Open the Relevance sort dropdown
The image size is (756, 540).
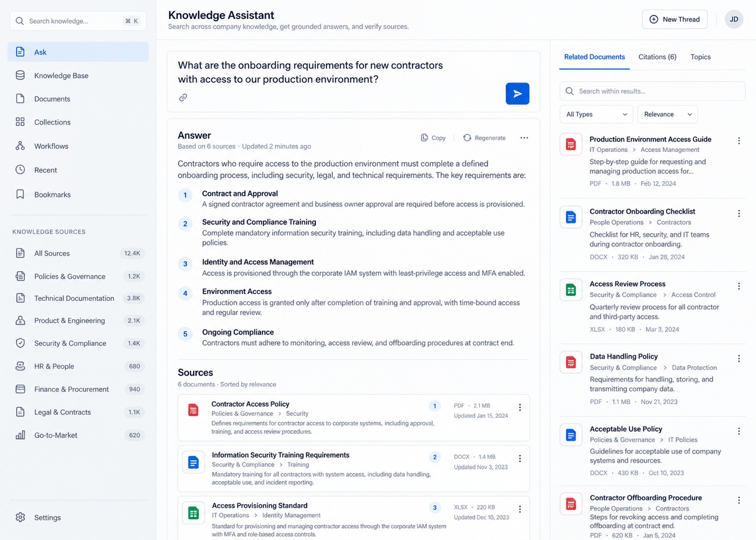click(x=667, y=114)
